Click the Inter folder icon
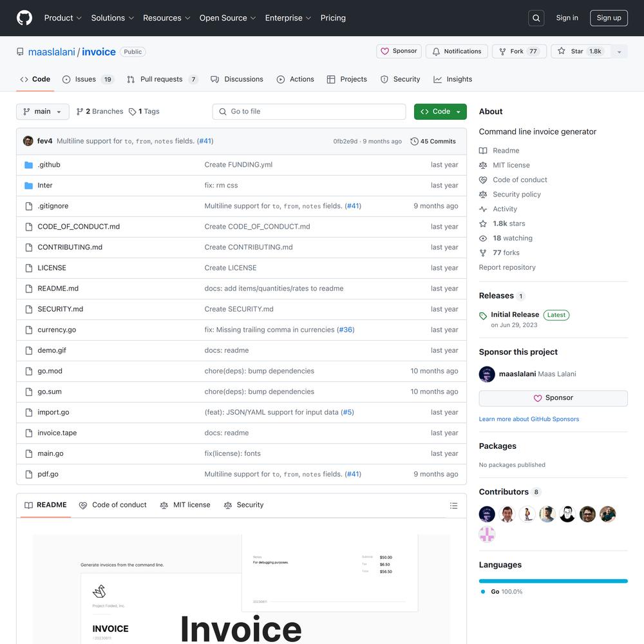The height and width of the screenshot is (644, 644). tap(29, 185)
